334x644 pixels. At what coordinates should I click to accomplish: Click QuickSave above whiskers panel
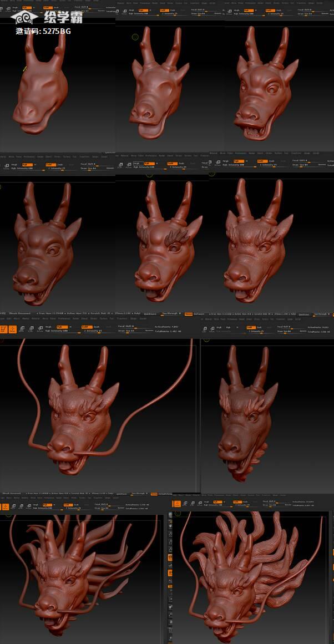pyautogui.click(x=150, y=314)
